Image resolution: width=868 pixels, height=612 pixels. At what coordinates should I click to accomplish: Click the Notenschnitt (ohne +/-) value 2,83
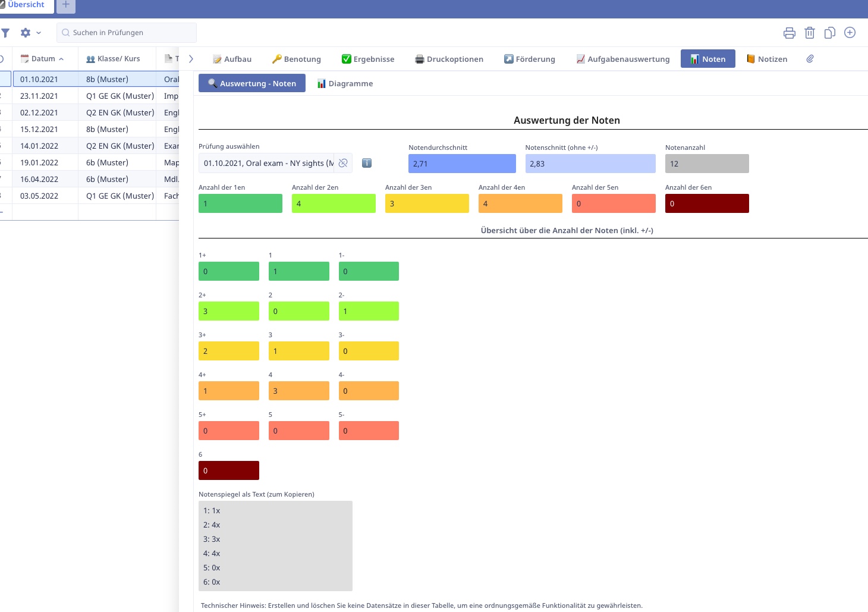click(590, 164)
